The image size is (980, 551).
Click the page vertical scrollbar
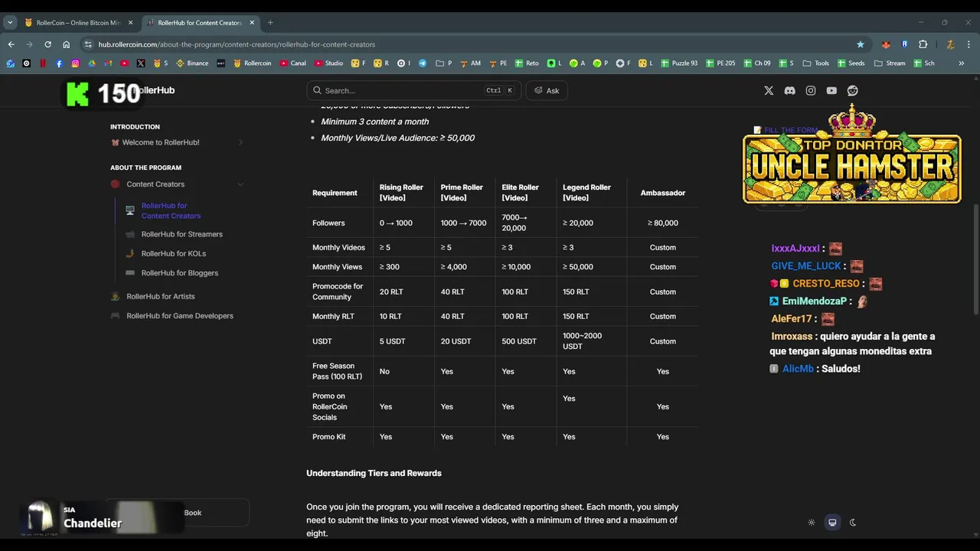click(x=976, y=260)
